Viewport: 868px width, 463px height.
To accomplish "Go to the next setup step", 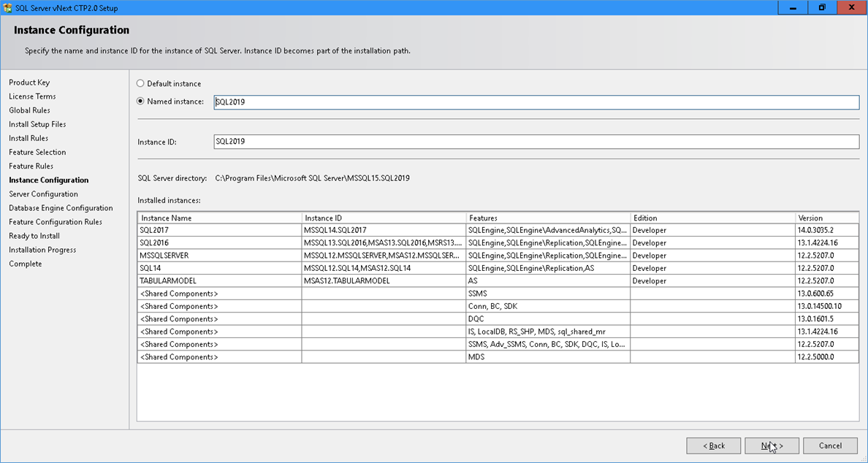I will 772,446.
